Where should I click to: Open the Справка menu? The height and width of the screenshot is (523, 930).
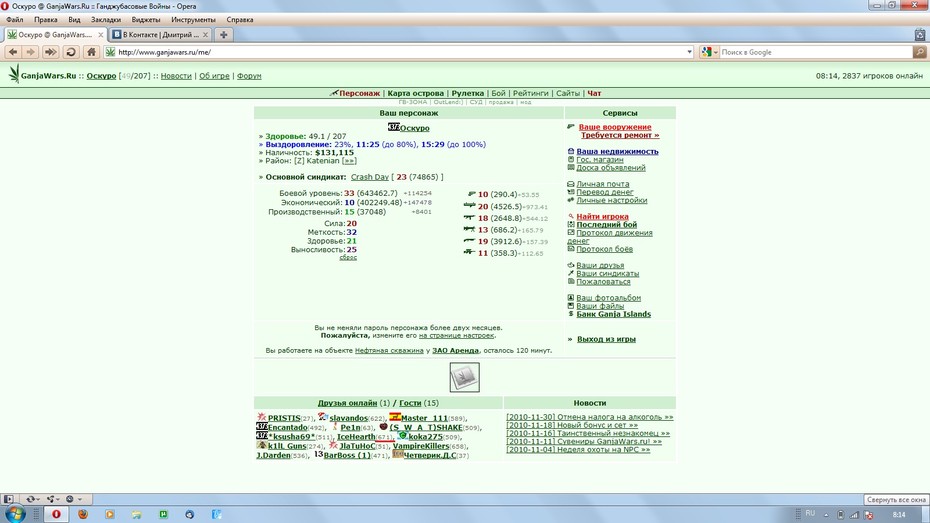point(240,20)
